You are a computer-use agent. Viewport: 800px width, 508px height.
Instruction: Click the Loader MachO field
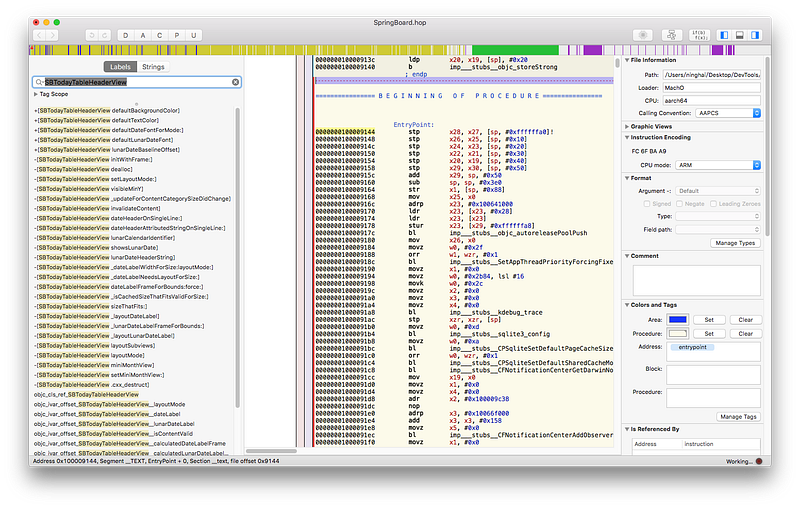point(711,88)
